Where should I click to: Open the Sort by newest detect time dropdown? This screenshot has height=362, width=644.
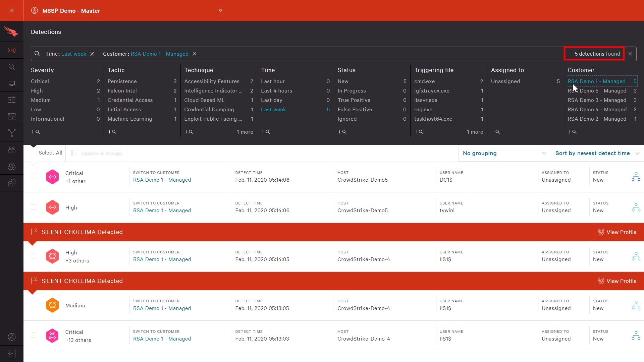click(597, 153)
